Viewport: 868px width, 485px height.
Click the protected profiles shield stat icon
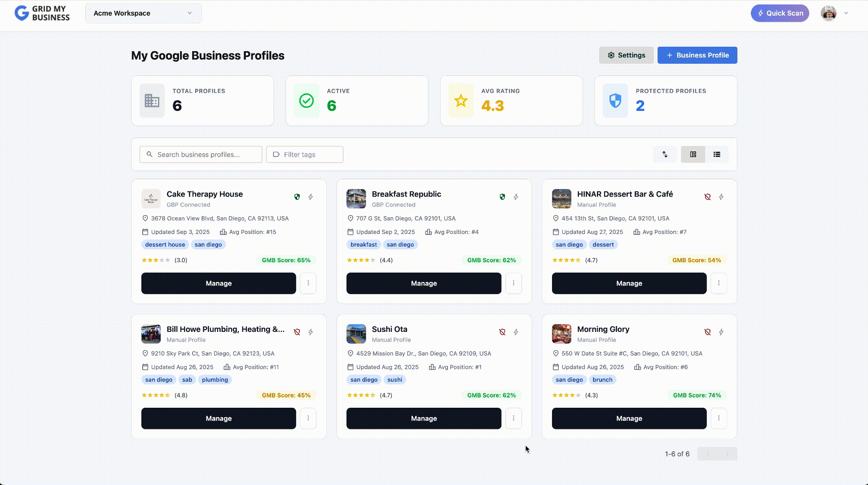click(x=615, y=101)
